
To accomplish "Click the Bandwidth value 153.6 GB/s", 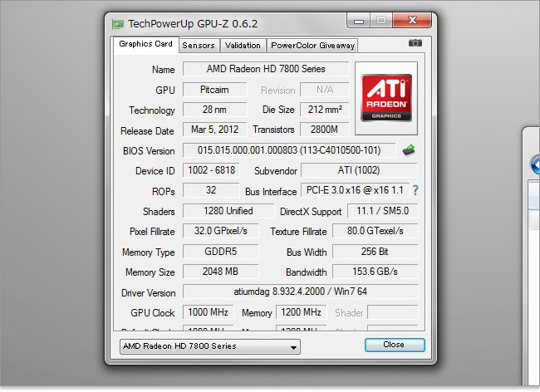I will (x=375, y=272).
